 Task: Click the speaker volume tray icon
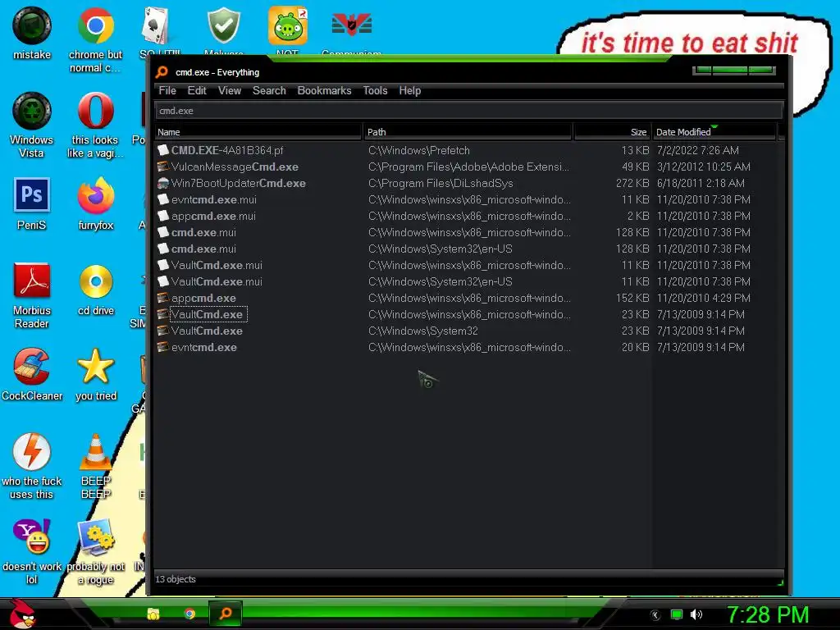coord(696,614)
